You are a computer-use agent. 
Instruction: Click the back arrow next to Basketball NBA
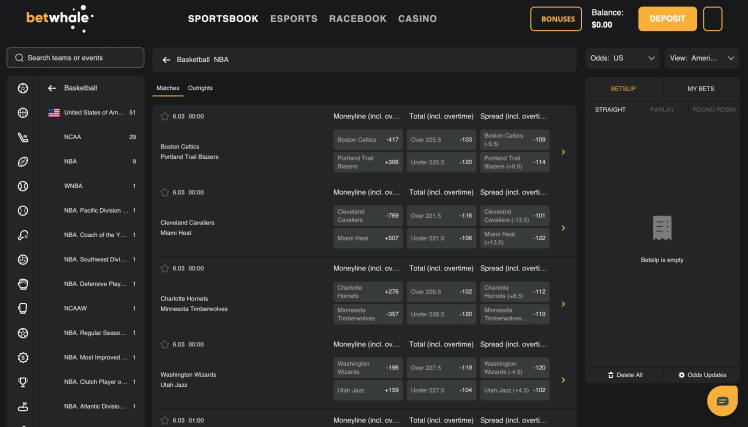point(167,60)
